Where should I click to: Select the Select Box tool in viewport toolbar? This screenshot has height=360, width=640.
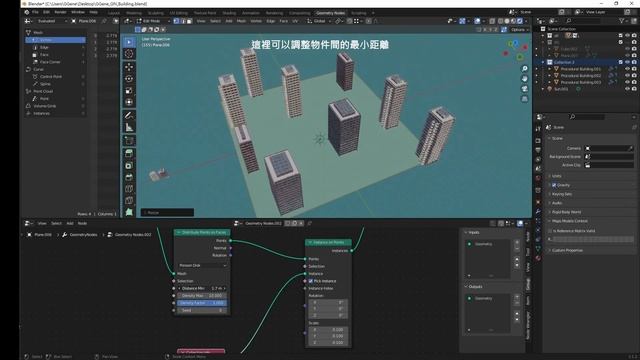pos(129,42)
